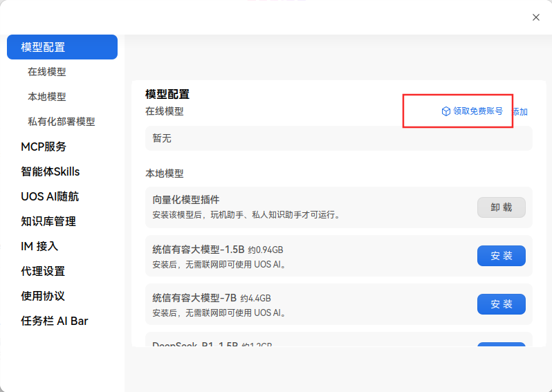
Task: Click the 约0.94GB size label
Action: pos(266,250)
